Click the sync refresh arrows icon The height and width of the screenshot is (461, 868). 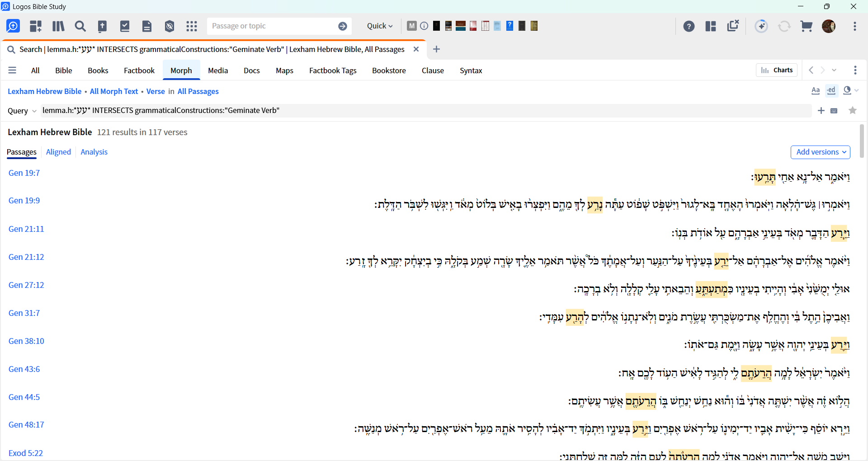click(784, 26)
